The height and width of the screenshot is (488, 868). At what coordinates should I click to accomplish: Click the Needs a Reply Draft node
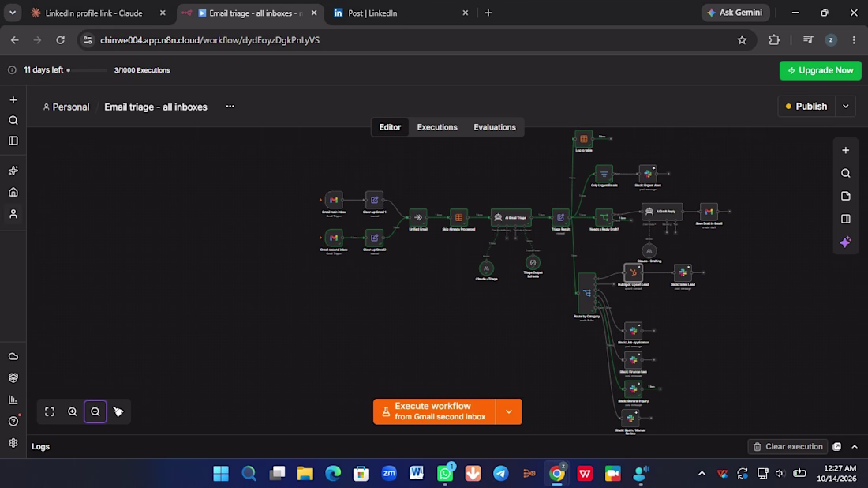coord(604,218)
